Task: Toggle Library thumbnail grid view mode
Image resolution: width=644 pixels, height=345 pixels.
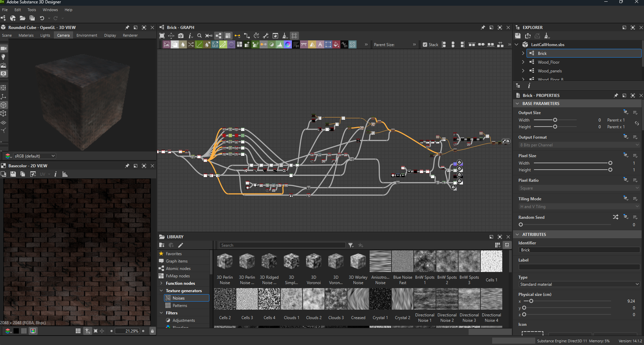Action: coord(498,245)
